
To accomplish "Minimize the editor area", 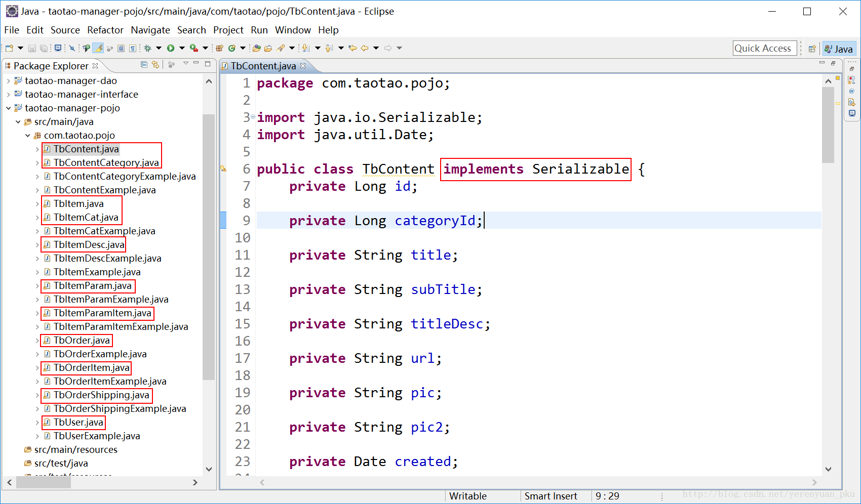I will (x=822, y=63).
